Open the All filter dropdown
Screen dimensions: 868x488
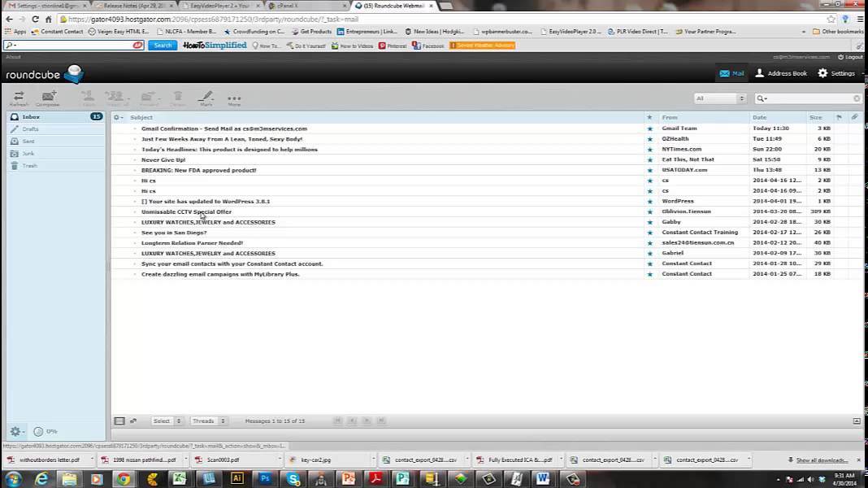click(719, 98)
